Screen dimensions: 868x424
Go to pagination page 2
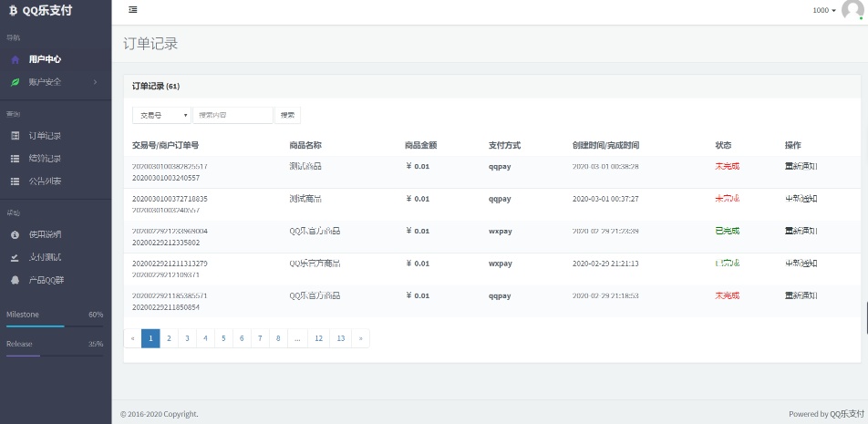point(169,338)
